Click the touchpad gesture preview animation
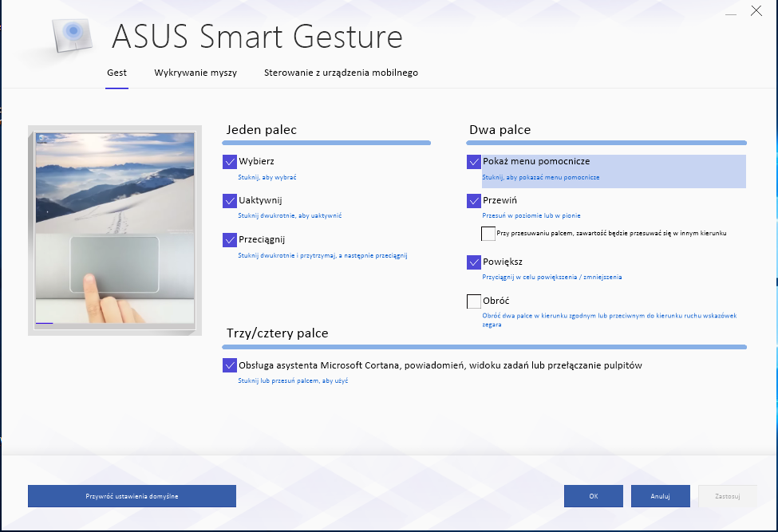This screenshot has height=532, width=778. click(x=115, y=230)
